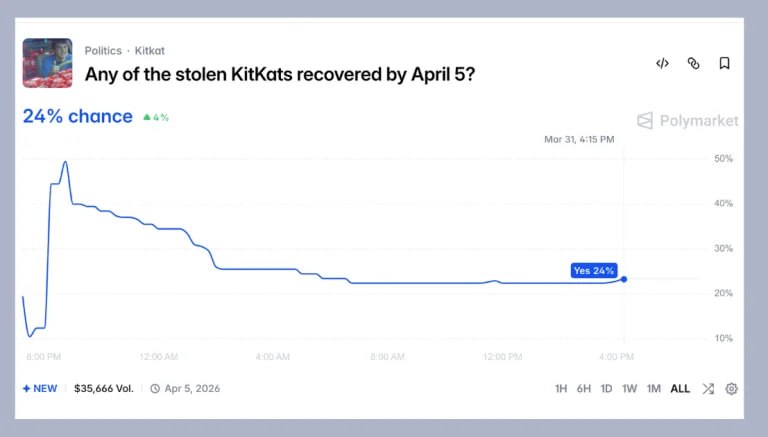Click the NEW badge

[x=40, y=389]
